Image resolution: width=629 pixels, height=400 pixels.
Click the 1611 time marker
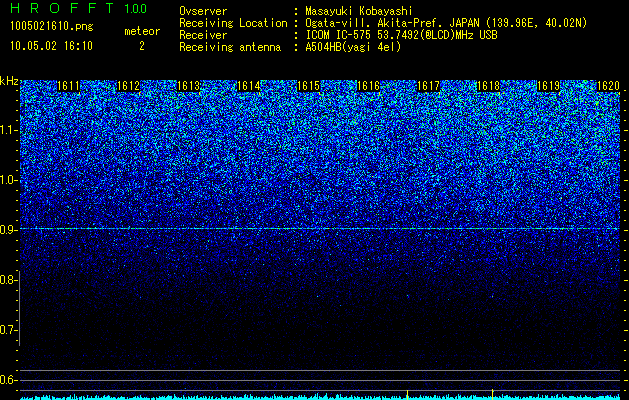coord(69,86)
